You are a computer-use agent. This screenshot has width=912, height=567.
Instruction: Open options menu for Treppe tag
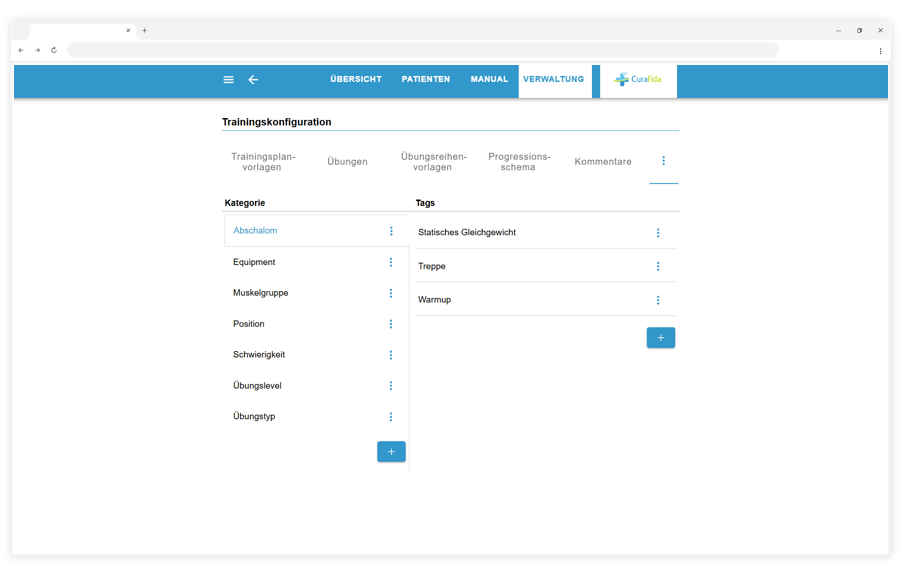pos(658,266)
